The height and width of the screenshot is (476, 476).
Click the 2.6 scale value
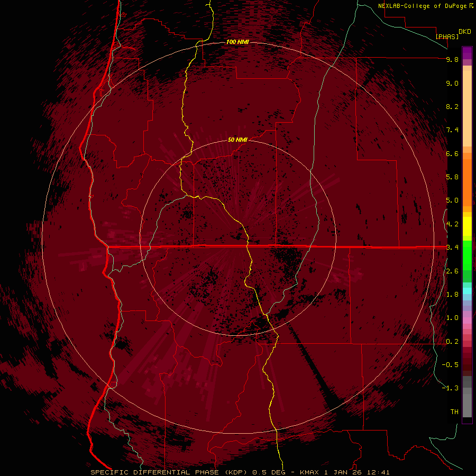(452, 271)
